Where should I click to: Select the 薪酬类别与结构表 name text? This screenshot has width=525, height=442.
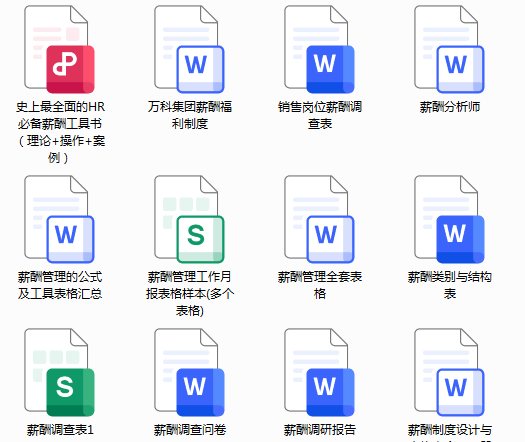coord(450,285)
